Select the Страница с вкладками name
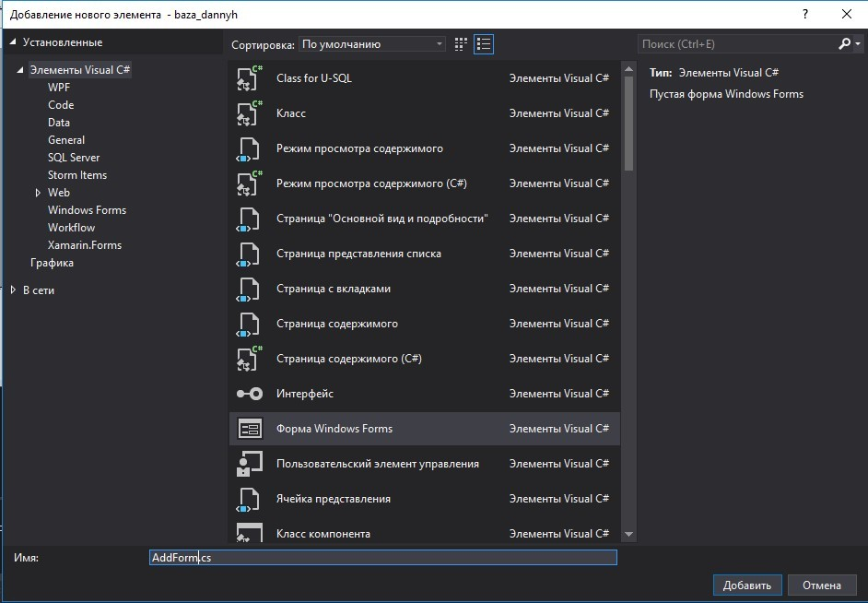Viewport: 868px width, 603px height. click(x=334, y=289)
